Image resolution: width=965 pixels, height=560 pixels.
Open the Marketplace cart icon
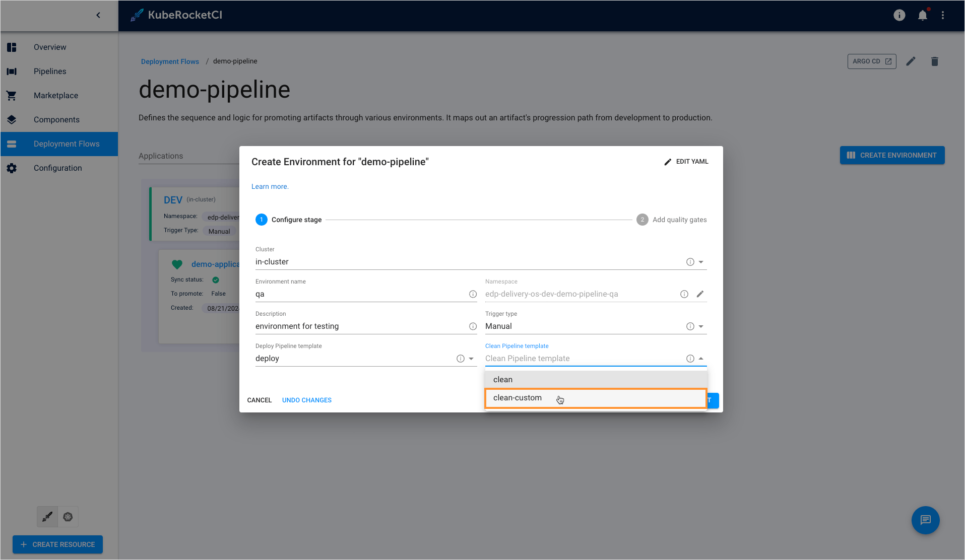[x=12, y=95]
